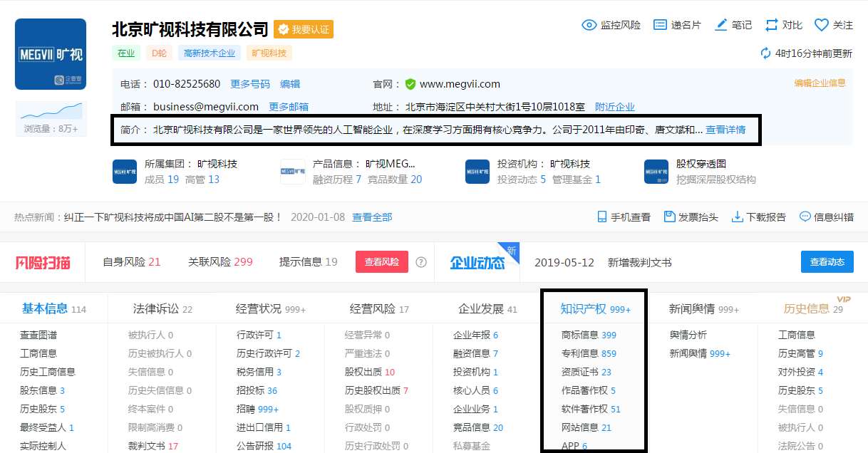Click the 发票抬头 invoice icon
Image resolution: width=868 pixels, height=453 pixels.
click(669, 217)
